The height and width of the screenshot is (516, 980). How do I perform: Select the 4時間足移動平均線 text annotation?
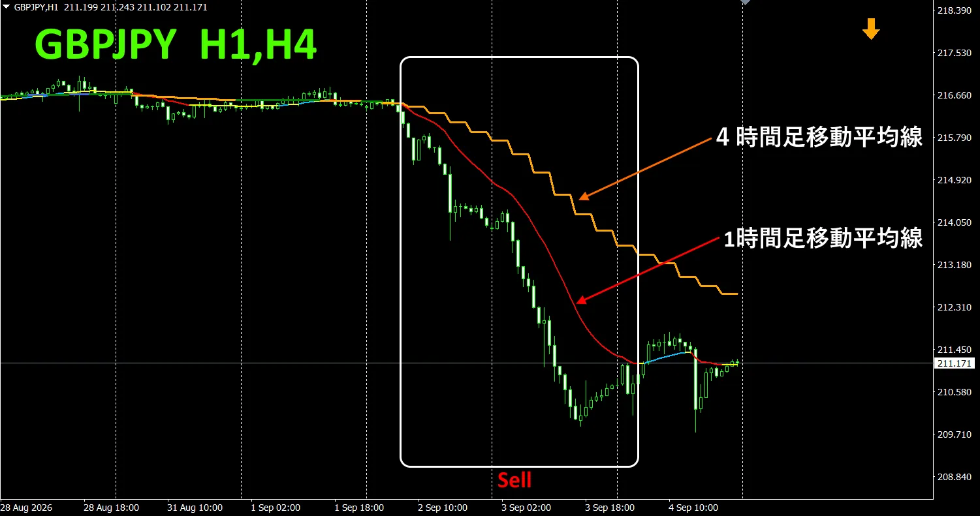click(819, 138)
